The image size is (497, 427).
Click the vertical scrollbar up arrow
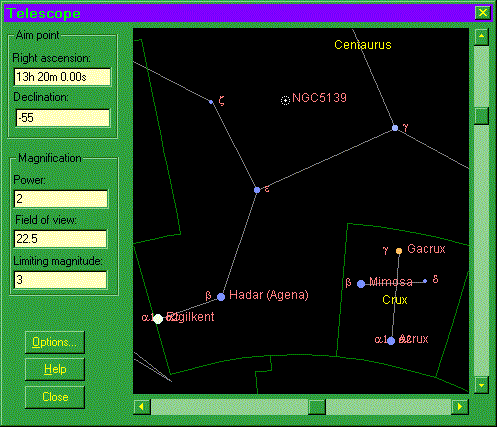[481, 36]
